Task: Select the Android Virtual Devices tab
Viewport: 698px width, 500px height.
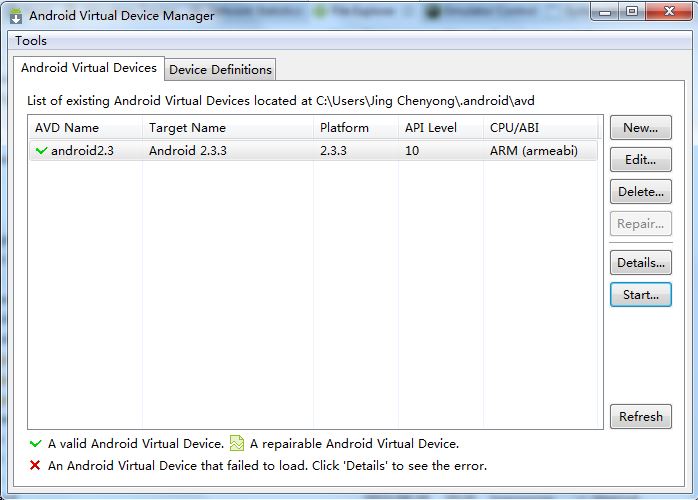Action: (89, 68)
